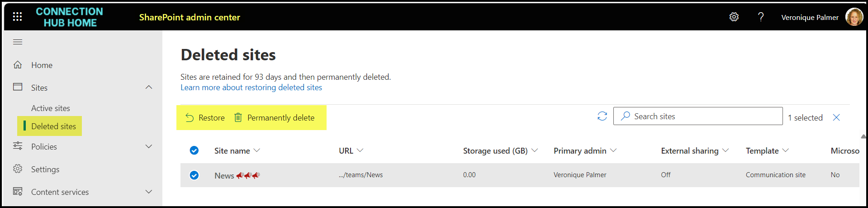Click the refresh icon beside search
868x208 pixels.
pos(602,116)
